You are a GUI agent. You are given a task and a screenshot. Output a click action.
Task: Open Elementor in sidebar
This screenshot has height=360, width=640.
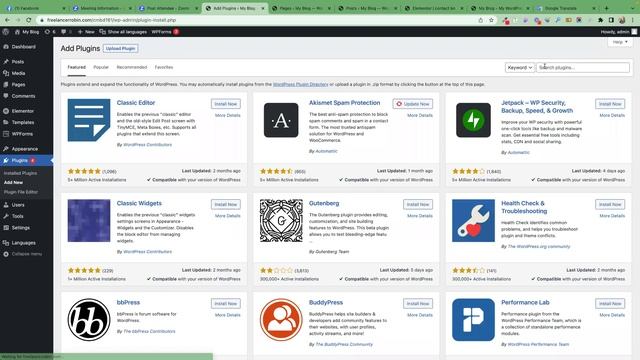pos(22,111)
